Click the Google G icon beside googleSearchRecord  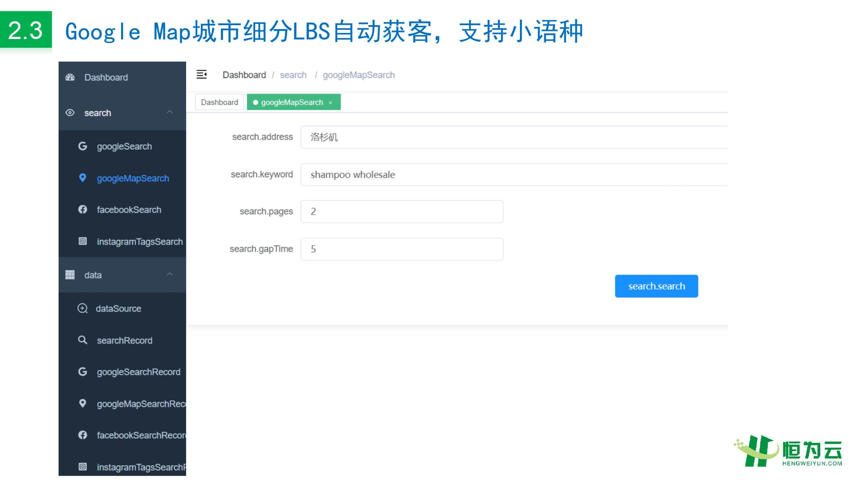pyautogui.click(x=82, y=372)
